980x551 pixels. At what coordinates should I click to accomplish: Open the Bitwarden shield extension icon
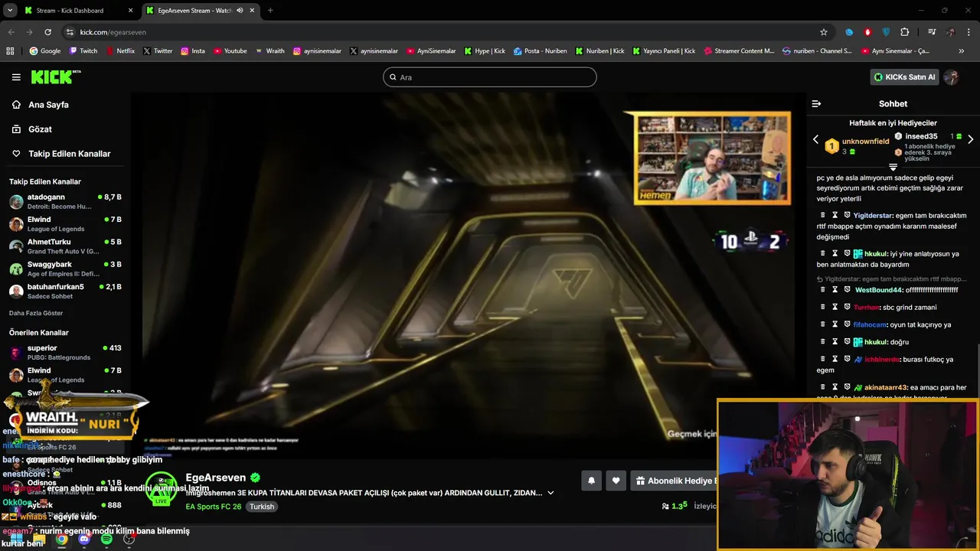pos(886,32)
